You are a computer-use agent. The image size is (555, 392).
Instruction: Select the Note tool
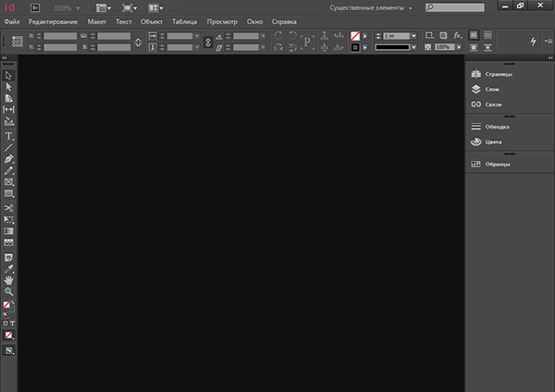point(8,257)
